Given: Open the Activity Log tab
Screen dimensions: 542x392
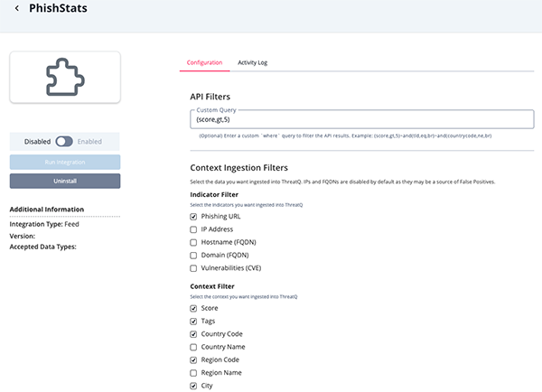Looking at the screenshot, I should click(x=252, y=62).
